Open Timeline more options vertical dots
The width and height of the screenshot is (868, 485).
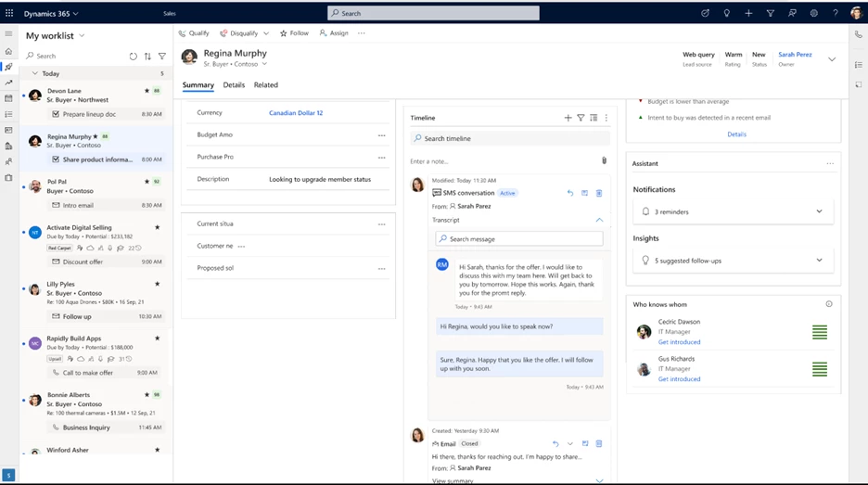(606, 118)
